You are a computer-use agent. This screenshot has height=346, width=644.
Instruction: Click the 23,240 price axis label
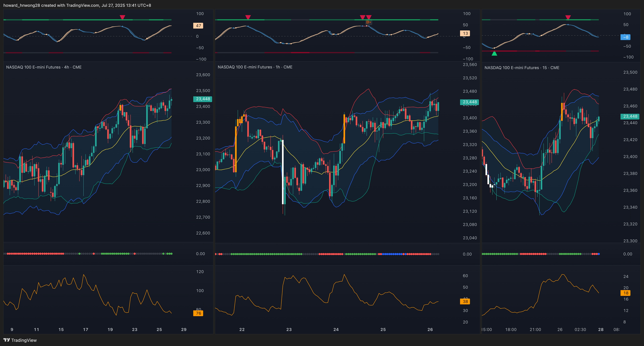(470, 171)
